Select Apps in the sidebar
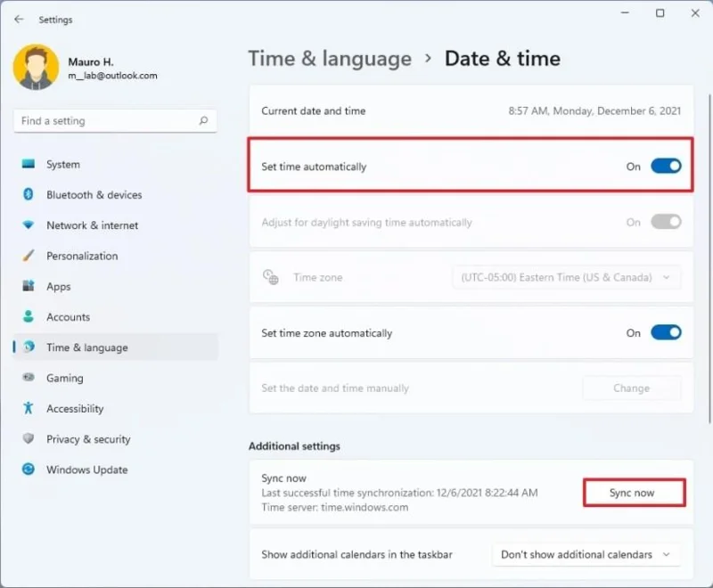Viewport: 713px width, 588px height. [115, 286]
